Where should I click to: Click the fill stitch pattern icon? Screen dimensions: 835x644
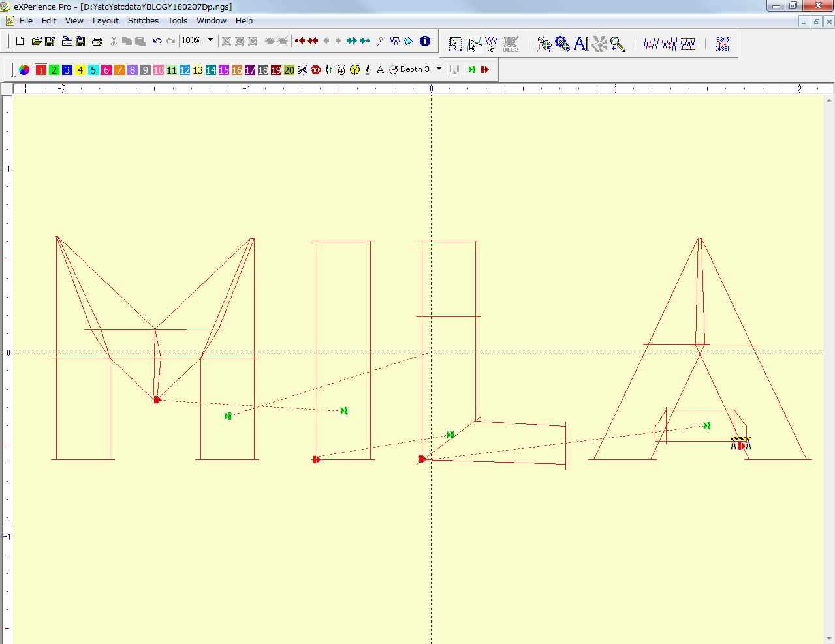tap(688, 44)
